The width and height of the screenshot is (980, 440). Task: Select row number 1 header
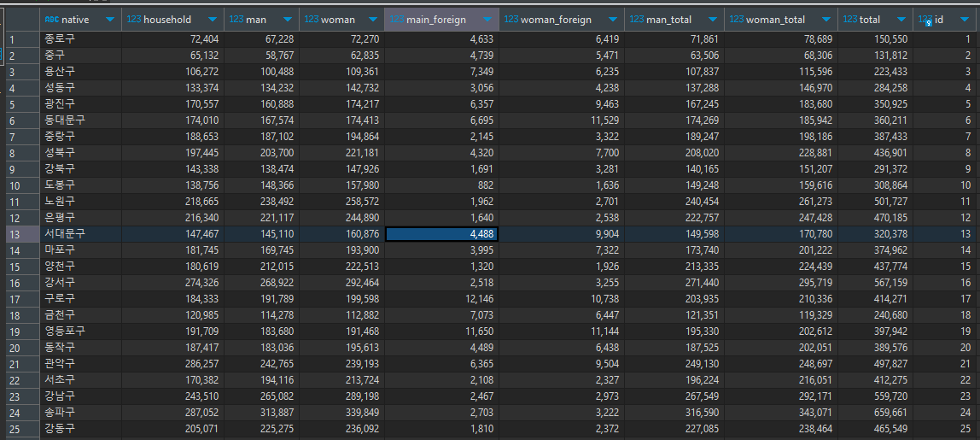pos(22,38)
